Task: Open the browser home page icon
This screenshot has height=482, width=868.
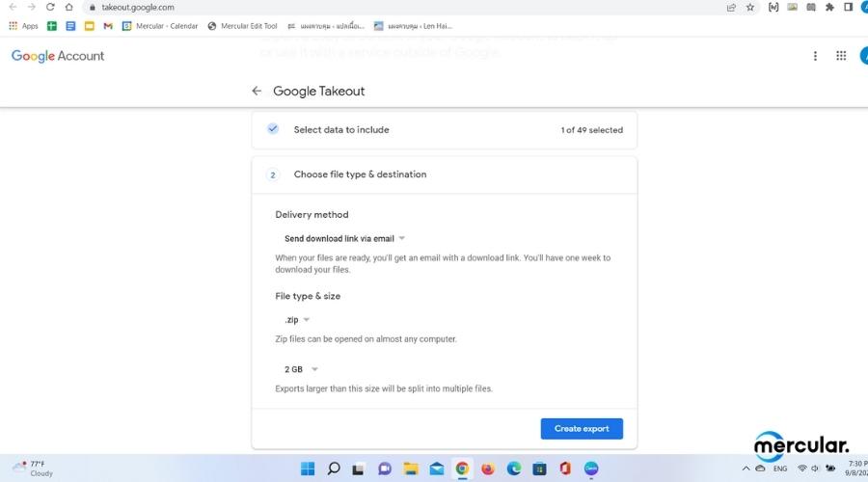Action: click(x=68, y=7)
